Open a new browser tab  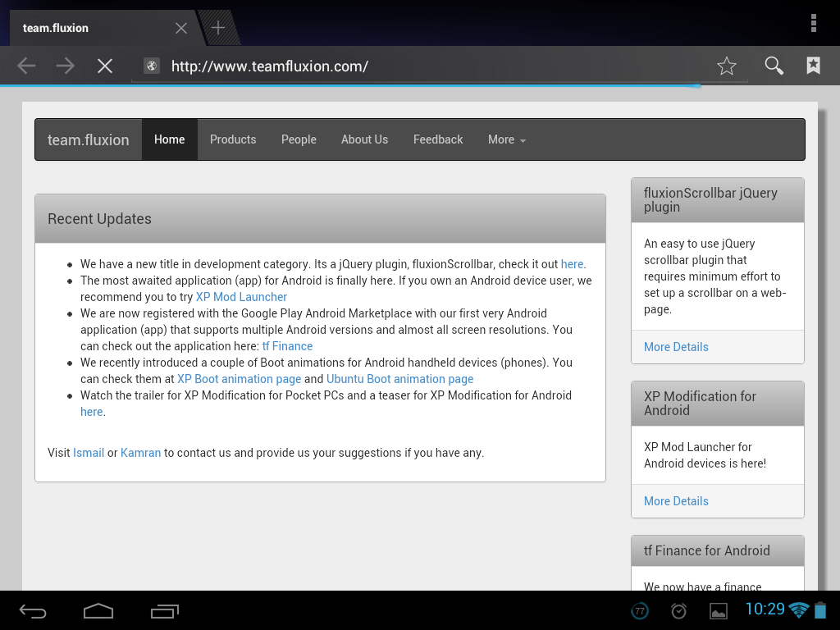pos(218,27)
